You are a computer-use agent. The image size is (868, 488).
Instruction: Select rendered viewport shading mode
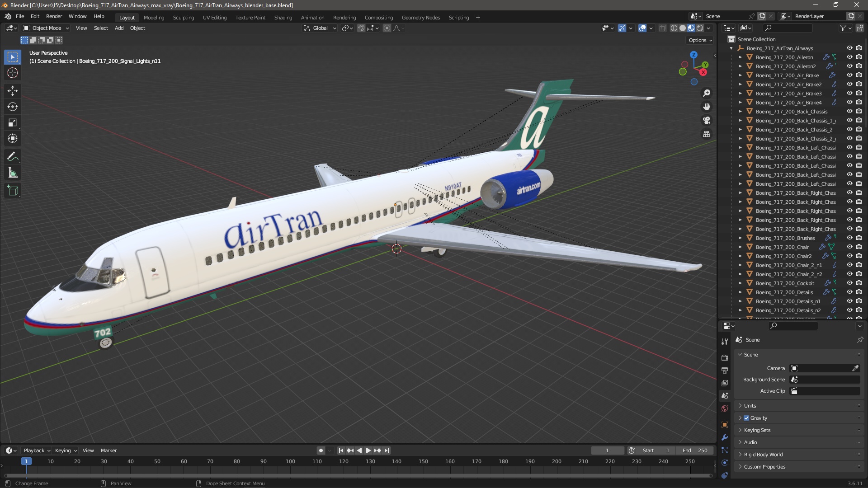tap(700, 28)
